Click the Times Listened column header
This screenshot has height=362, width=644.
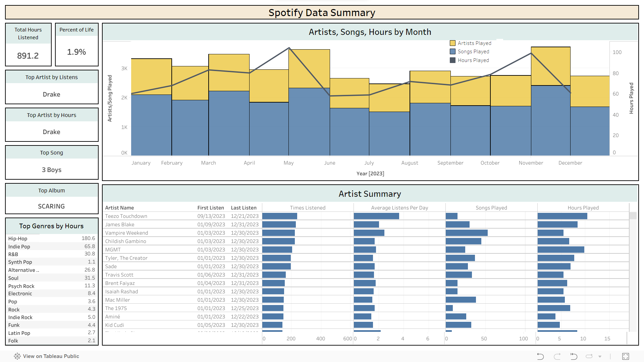[308, 208]
